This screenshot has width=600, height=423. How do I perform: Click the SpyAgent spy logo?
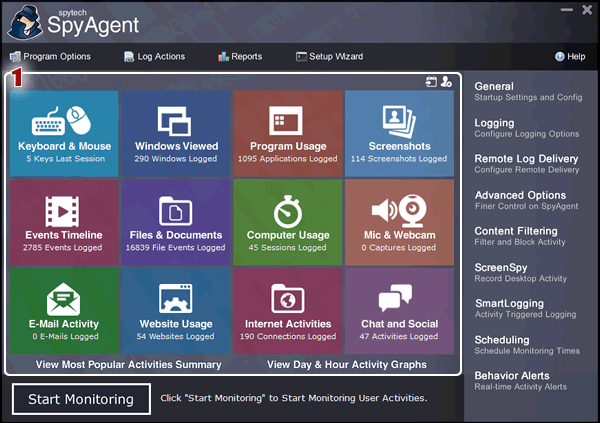click(25, 23)
